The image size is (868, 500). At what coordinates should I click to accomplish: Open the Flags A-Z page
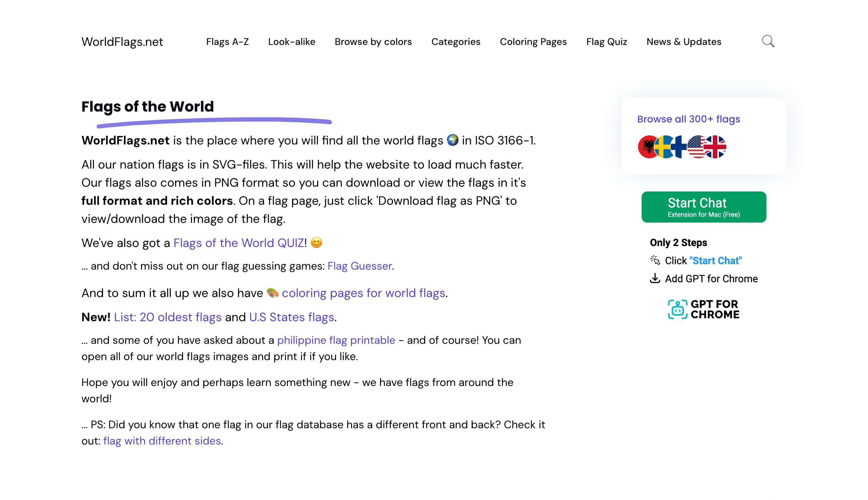pyautogui.click(x=228, y=42)
